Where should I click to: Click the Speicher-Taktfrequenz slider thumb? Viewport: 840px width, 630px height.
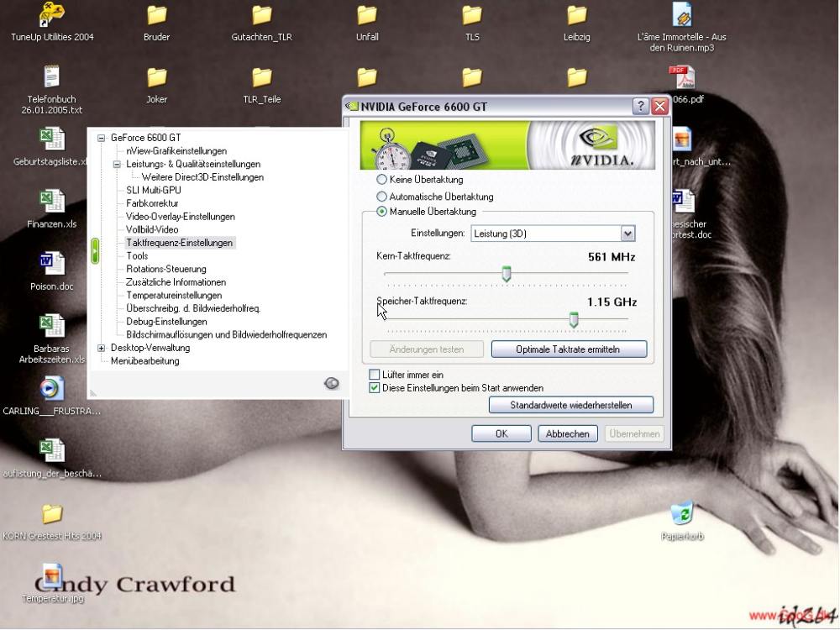point(574,320)
